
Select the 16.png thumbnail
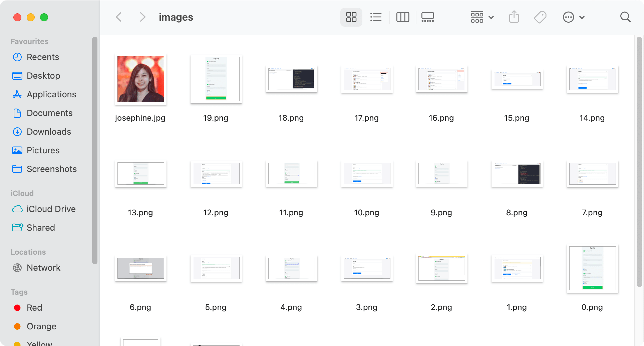442,79
